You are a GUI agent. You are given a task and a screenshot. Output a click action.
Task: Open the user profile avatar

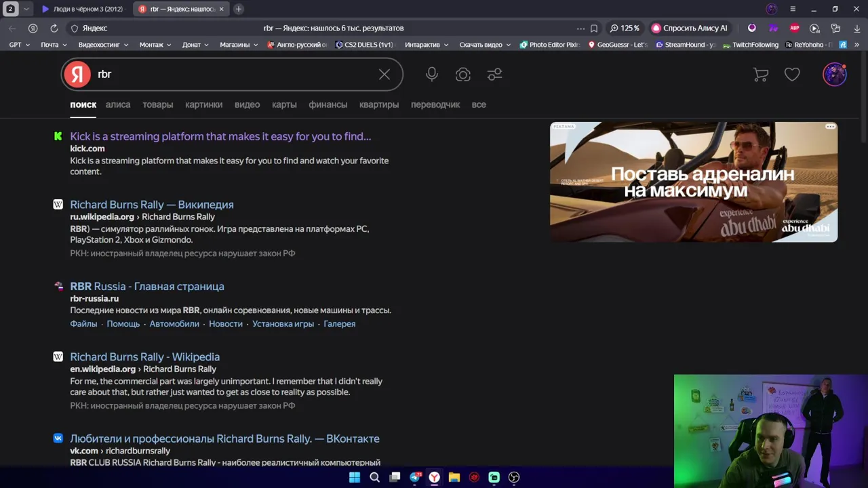pos(835,75)
